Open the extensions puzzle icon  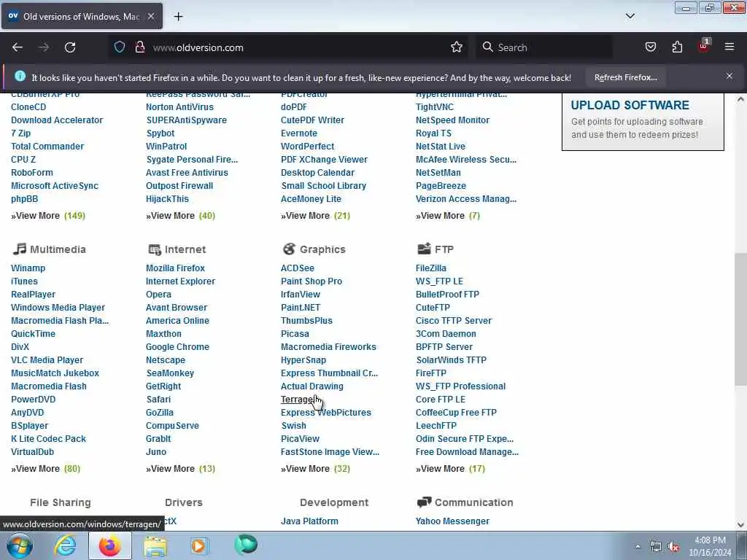pyautogui.click(x=677, y=47)
